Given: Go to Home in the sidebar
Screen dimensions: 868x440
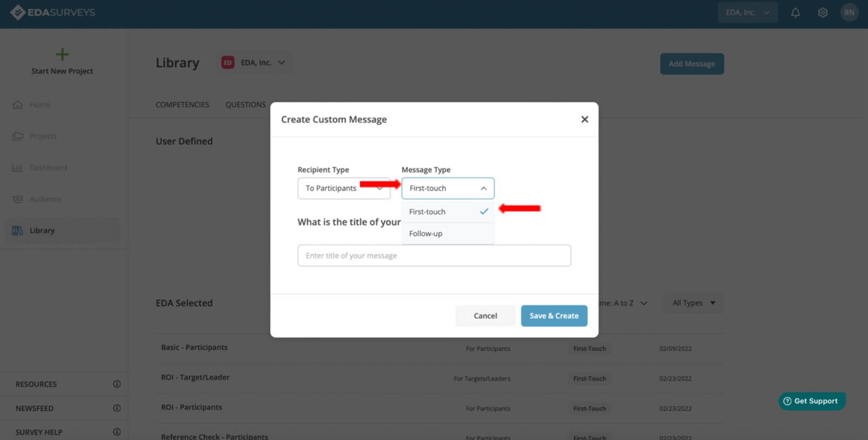Looking at the screenshot, I should (x=40, y=105).
